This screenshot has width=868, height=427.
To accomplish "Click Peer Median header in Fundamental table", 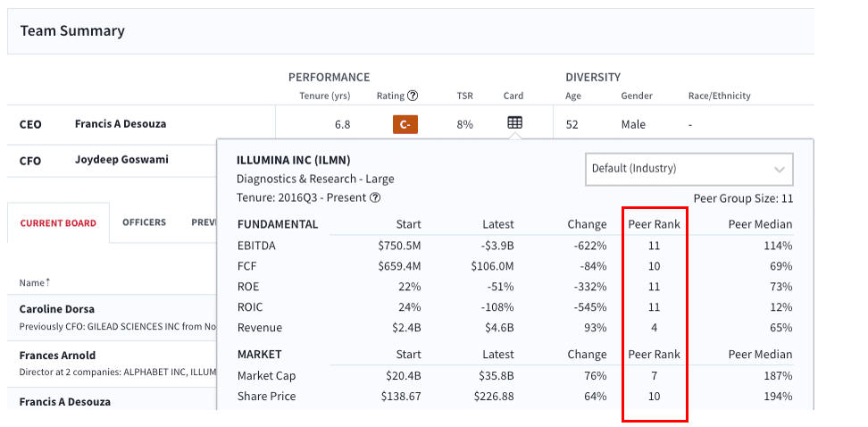I will [760, 224].
